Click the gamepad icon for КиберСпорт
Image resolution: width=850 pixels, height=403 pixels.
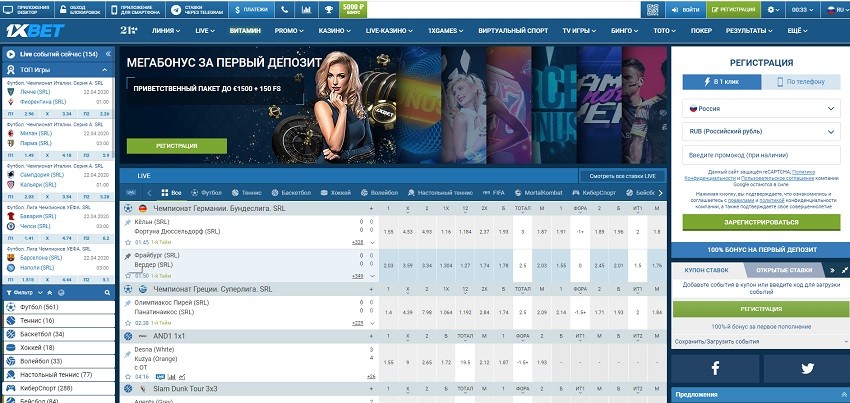click(11, 388)
